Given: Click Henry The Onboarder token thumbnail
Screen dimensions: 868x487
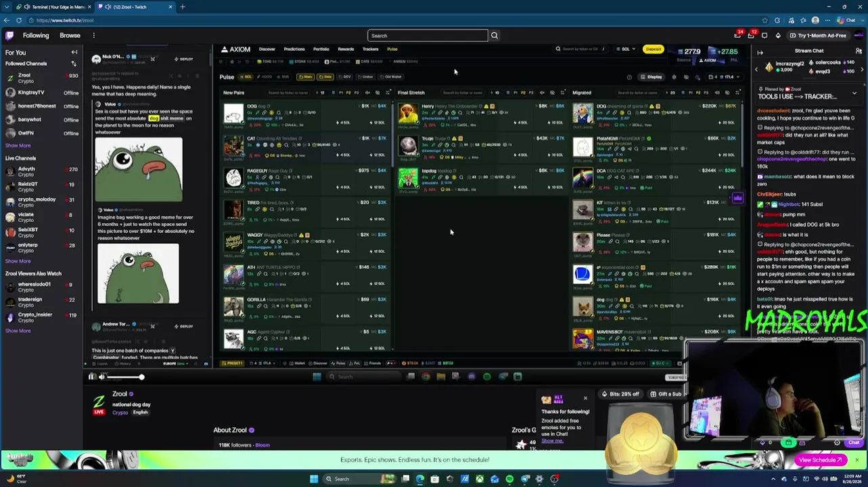Looking at the screenshot, I should pyautogui.click(x=408, y=115).
